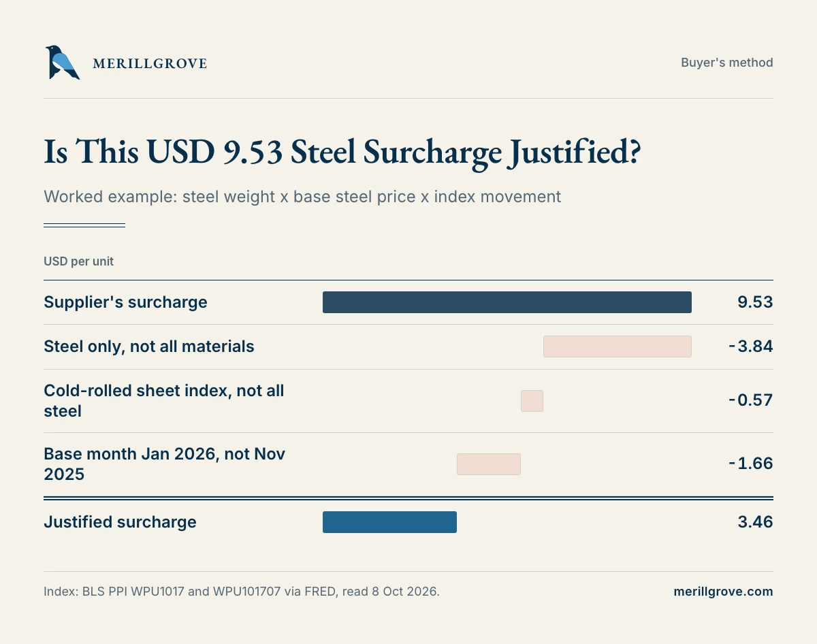Click the Base month Jan 2026 bar
Image resolution: width=817 pixels, height=644 pixels.
(489, 464)
